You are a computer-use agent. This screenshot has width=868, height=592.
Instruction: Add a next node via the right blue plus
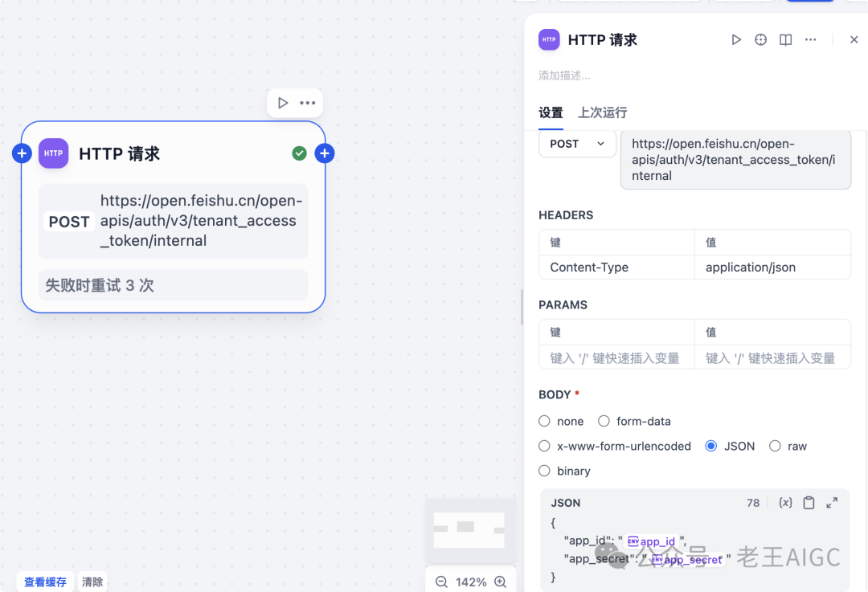click(x=325, y=153)
